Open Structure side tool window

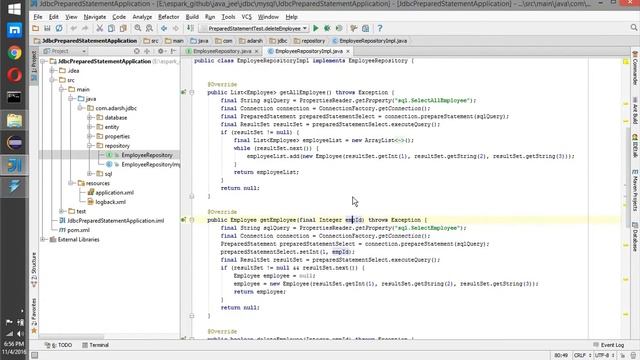(x=34, y=270)
